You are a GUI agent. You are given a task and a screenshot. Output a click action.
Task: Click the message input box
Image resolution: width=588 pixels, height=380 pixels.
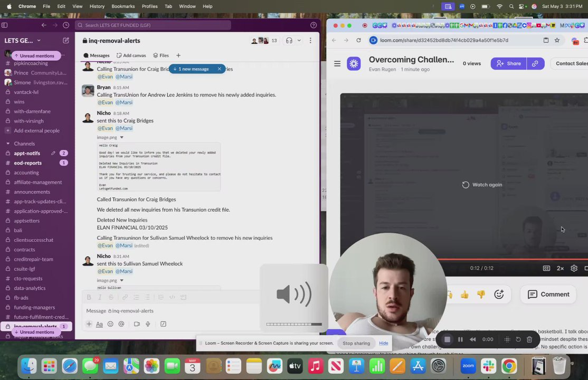pos(171,311)
